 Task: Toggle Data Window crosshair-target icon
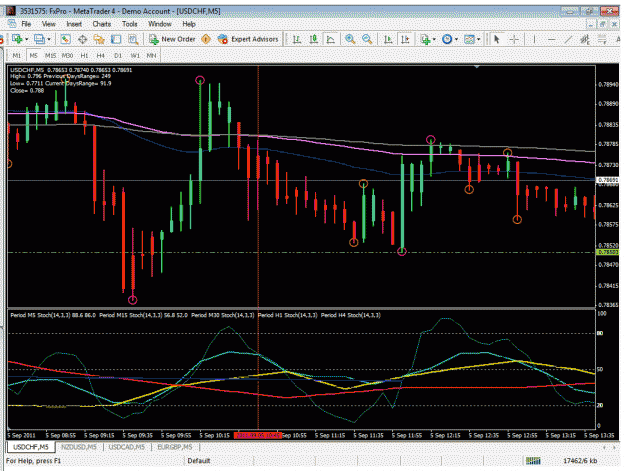[82, 39]
